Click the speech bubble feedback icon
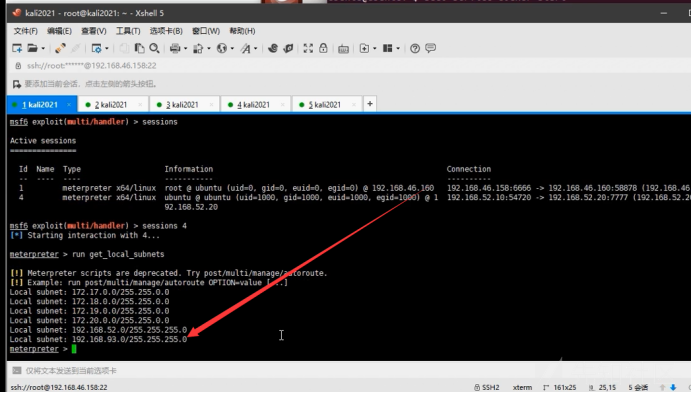This screenshot has width=692, height=393. (x=430, y=48)
